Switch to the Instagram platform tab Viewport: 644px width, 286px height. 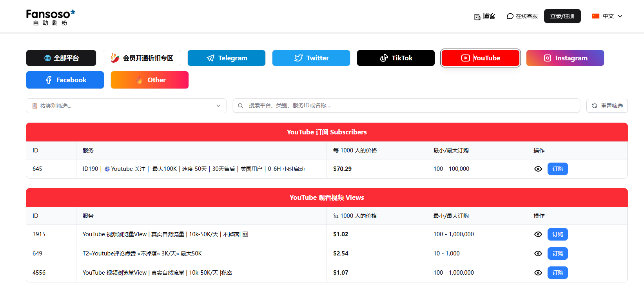click(565, 58)
